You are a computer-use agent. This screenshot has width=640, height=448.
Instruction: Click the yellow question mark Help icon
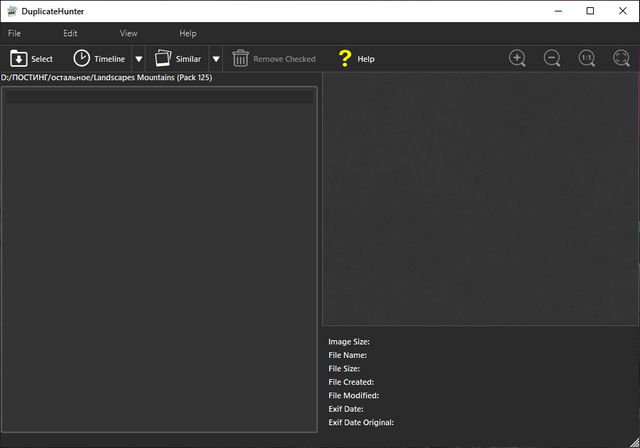pos(345,59)
